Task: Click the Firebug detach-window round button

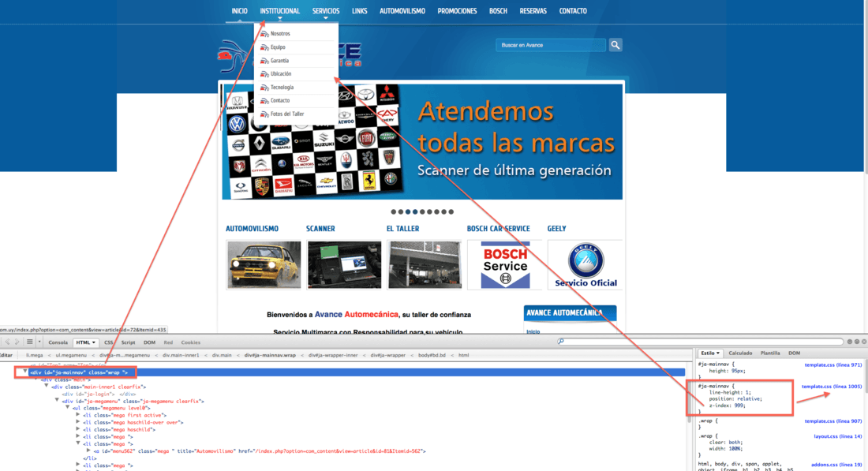Action: [x=857, y=342]
